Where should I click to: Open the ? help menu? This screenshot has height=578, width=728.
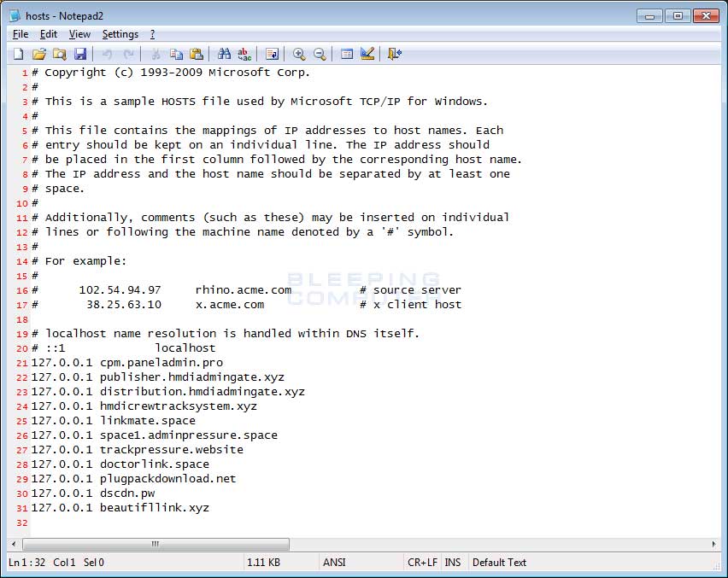[x=152, y=34]
